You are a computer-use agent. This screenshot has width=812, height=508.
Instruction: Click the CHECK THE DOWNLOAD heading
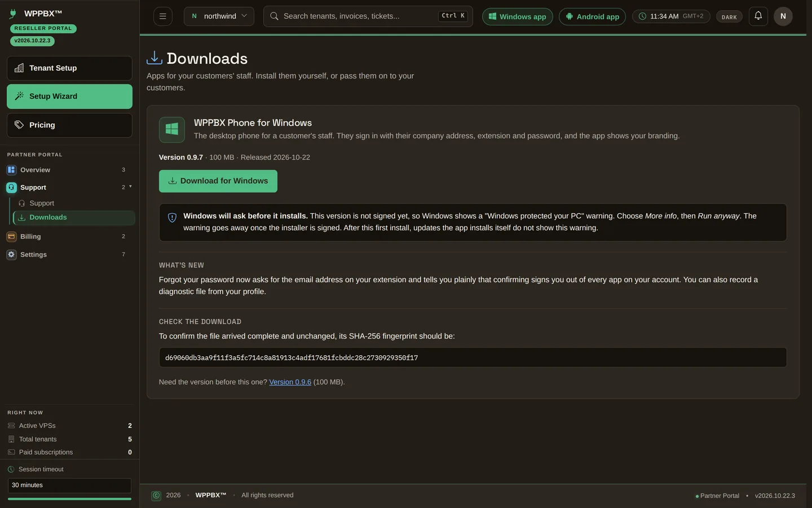200,322
